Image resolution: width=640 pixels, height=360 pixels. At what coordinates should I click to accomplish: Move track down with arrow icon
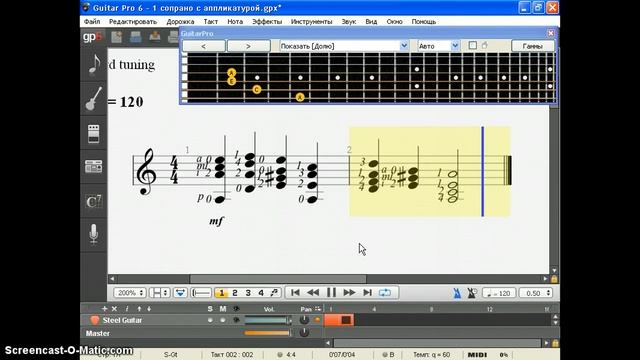pyautogui.click(x=149, y=309)
